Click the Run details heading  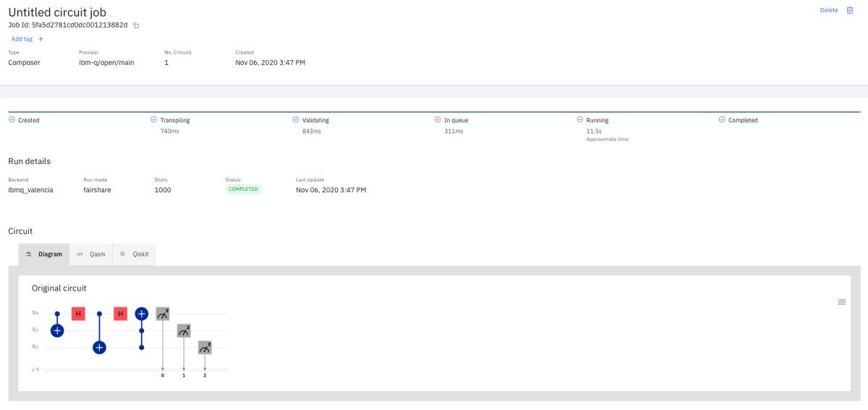coord(29,161)
